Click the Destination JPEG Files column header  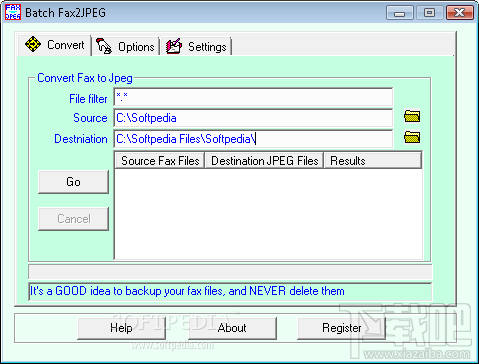(x=265, y=161)
